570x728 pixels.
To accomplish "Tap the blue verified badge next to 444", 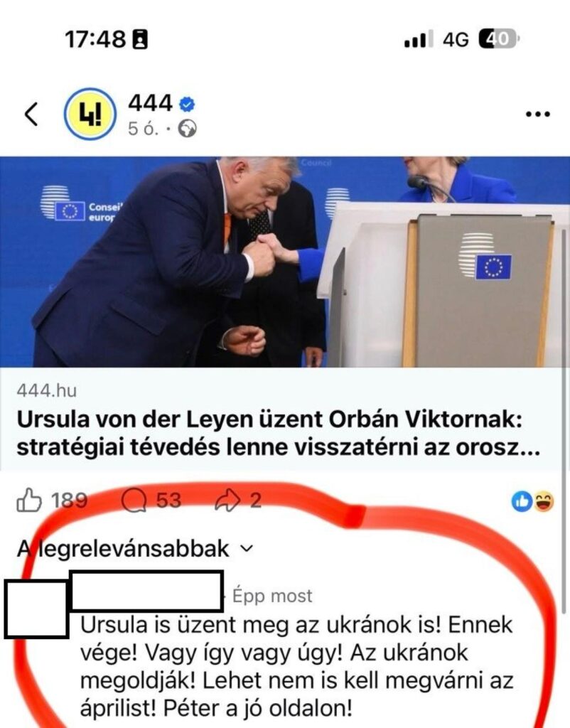I will point(187,104).
